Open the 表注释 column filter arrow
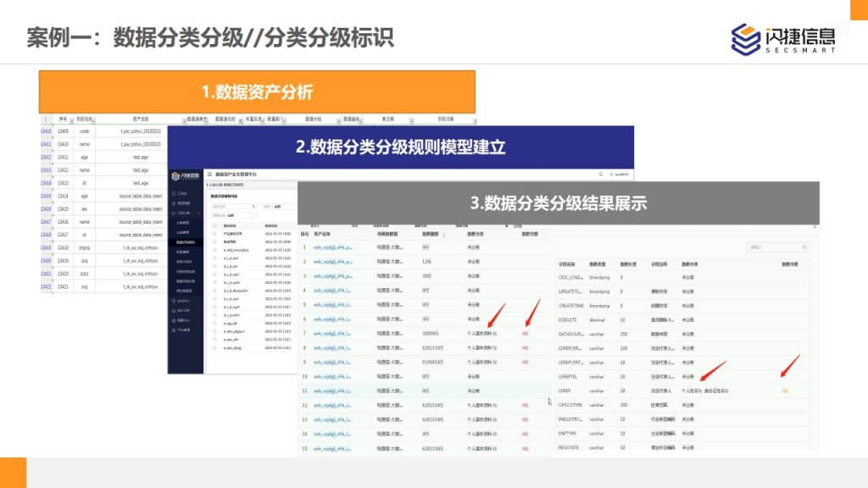868x488 pixels. coord(411,120)
